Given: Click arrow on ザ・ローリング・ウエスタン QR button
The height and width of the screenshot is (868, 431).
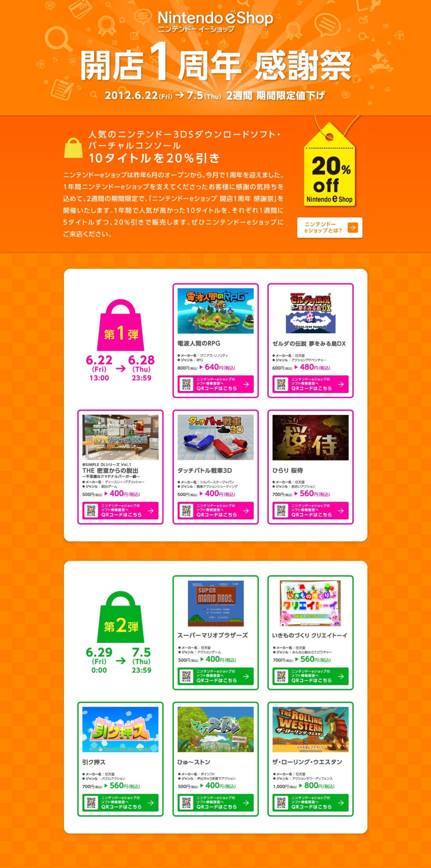Looking at the screenshot, I should (x=341, y=803).
